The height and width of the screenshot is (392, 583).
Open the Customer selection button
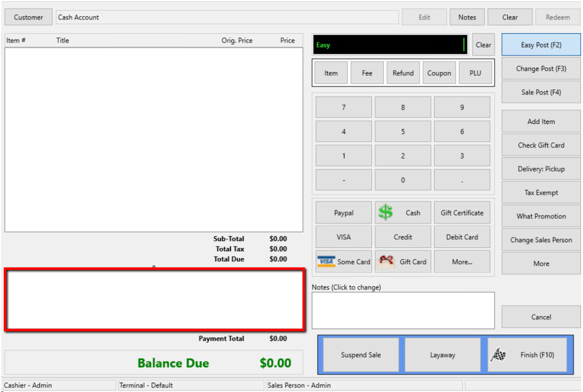[x=29, y=18]
